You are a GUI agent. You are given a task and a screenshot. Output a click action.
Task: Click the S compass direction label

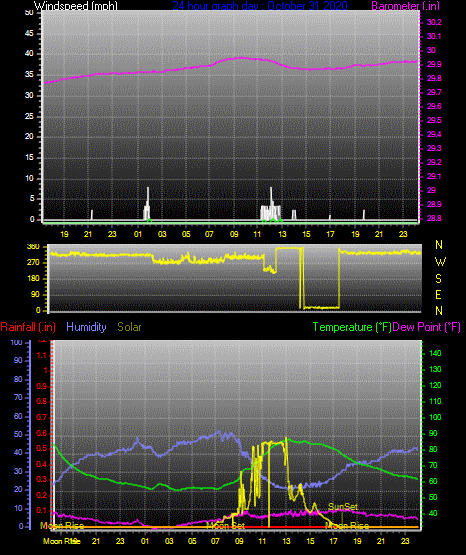tap(438, 279)
